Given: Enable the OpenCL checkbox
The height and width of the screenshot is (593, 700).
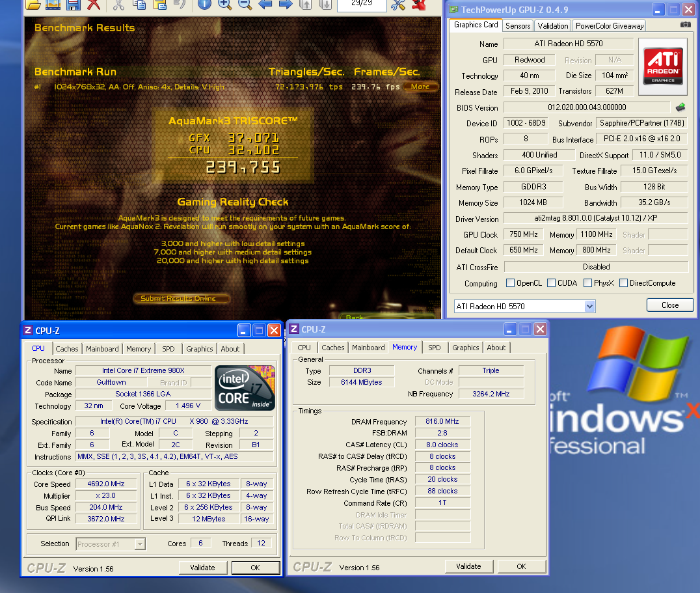Looking at the screenshot, I should (x=510, y=283).
